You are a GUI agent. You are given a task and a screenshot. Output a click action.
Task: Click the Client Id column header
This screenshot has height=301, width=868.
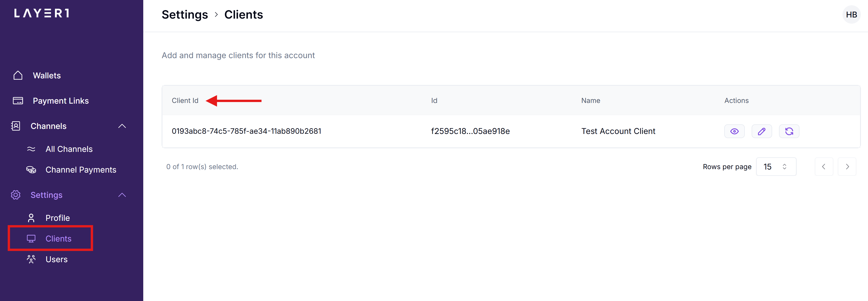click(x=185, y=101)
